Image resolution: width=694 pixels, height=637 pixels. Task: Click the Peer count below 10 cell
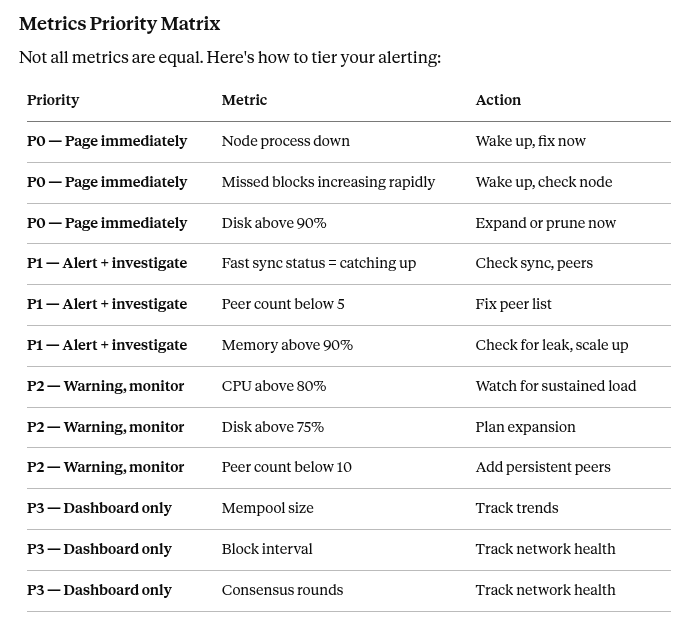(287, 467)
